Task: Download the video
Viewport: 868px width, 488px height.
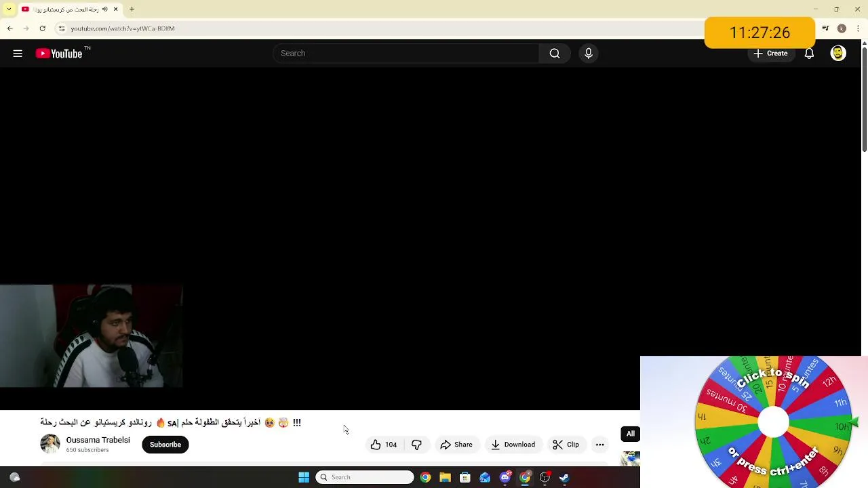Action: coord(513,445)
